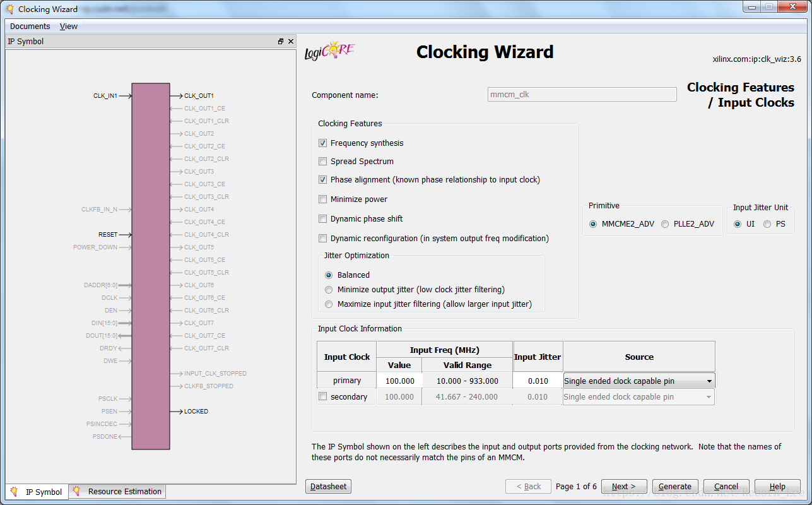This screenshot has width=812, height=505.
Task: Enable Dynamic phase shift checkbox
Action: click(323, 219)
